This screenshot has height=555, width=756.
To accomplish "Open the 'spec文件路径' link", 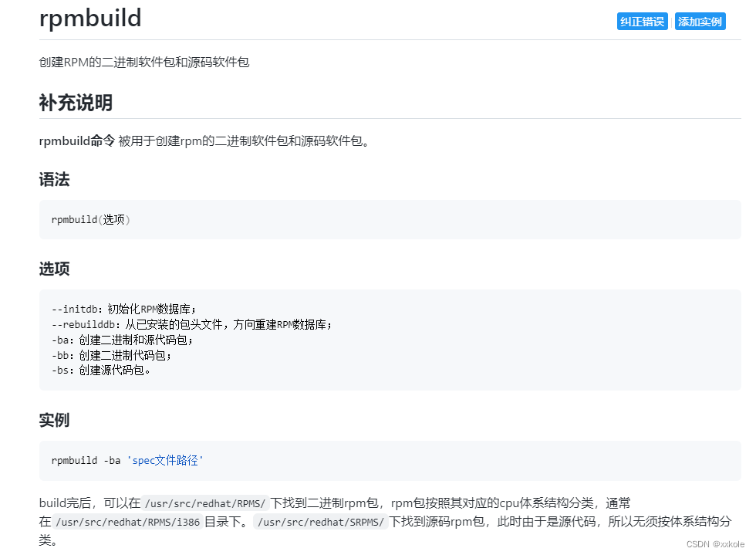I will (167, 460).
